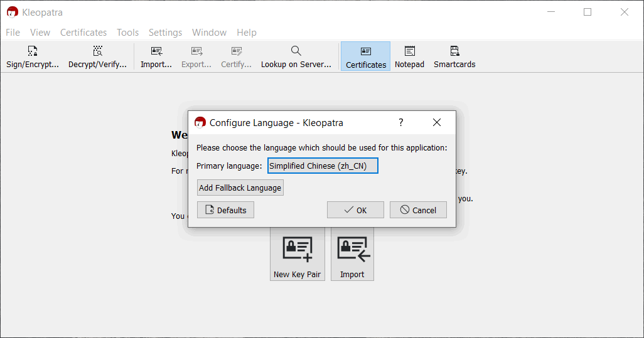Open the View menu
The image size is (644, 338).
40,33
